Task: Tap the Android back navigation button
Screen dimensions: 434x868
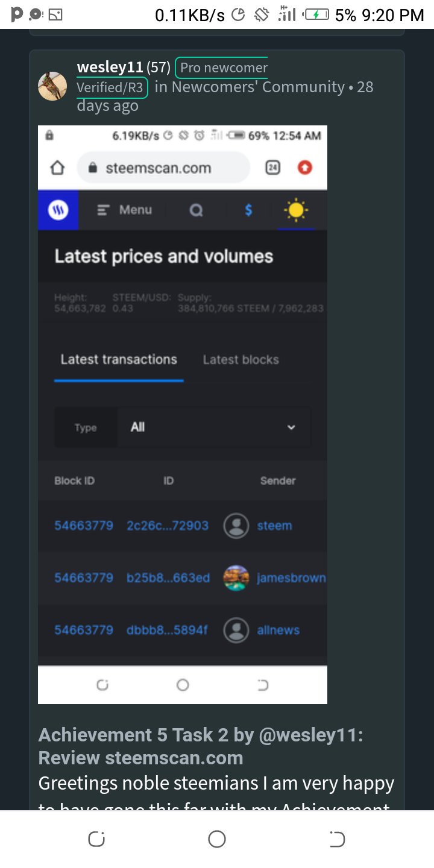Action: (x=337, y=839)
